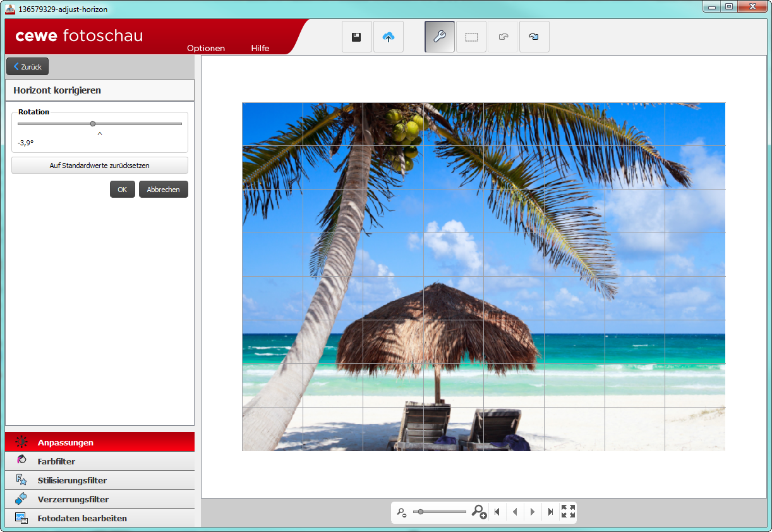This screenshot has height=532, width=772.
Task: Confirm the rotation with OK
Action: click(123, 190)
